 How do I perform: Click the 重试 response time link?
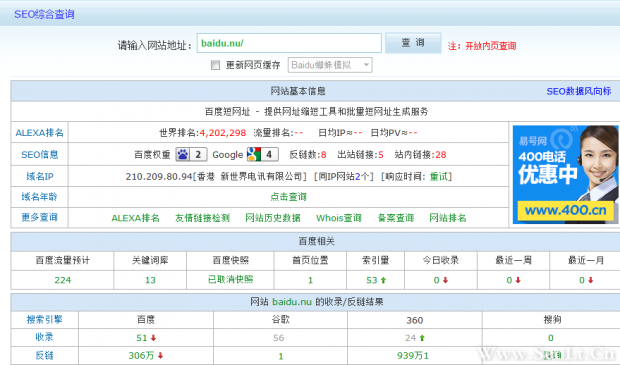coord(439,176)
